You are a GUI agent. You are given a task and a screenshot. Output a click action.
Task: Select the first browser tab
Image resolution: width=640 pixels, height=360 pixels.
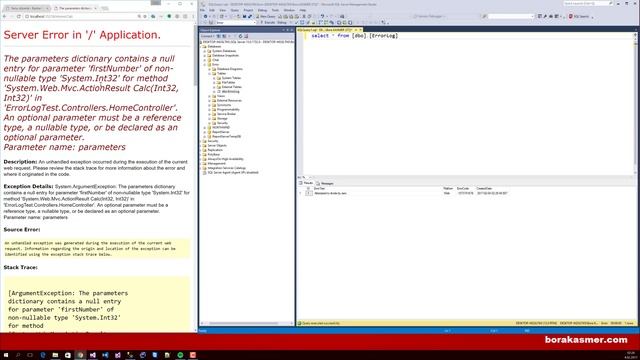[26, 8]
